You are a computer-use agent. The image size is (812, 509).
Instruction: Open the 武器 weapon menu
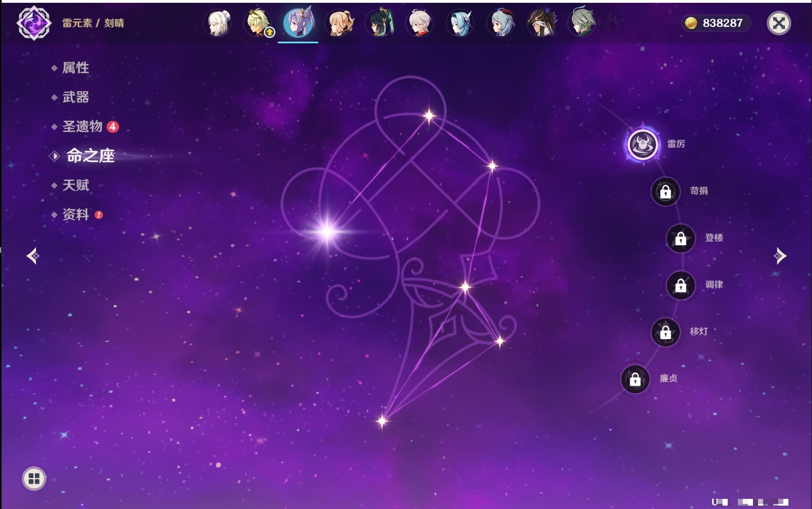(x=75, y=97)
